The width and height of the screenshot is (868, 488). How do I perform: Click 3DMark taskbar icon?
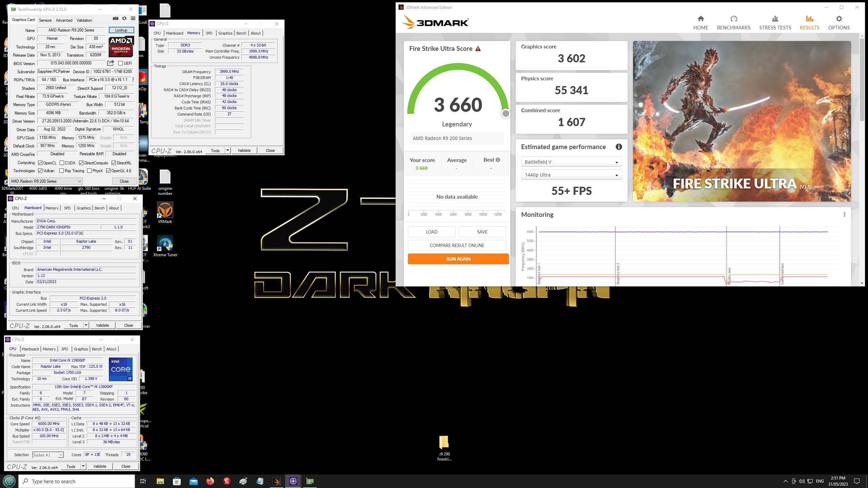(277, 481)
